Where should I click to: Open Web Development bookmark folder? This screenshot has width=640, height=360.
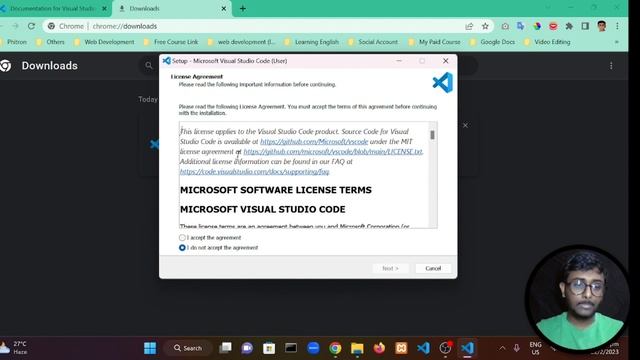[x=104, y=42]
